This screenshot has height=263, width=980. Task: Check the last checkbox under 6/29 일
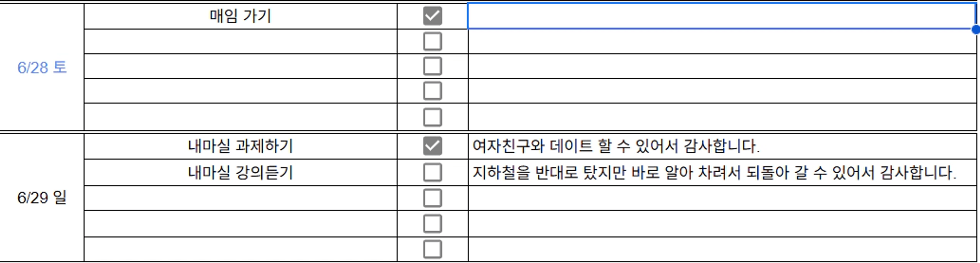pyautogui.click(x=433, y=249)
